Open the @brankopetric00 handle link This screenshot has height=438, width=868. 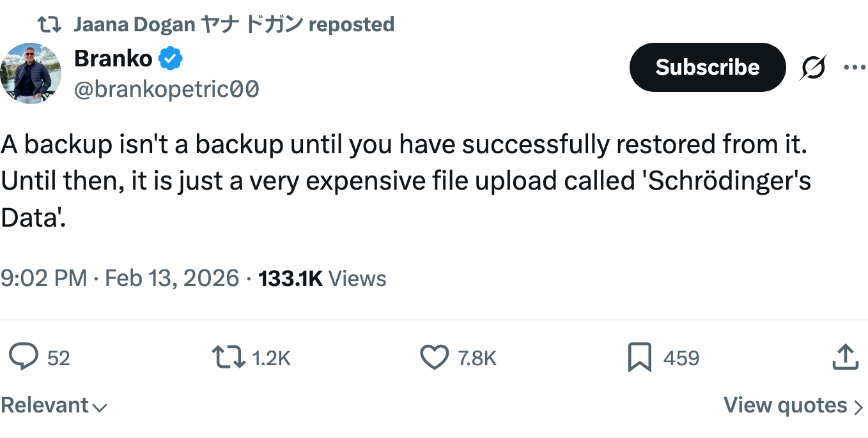pos(167,89)
